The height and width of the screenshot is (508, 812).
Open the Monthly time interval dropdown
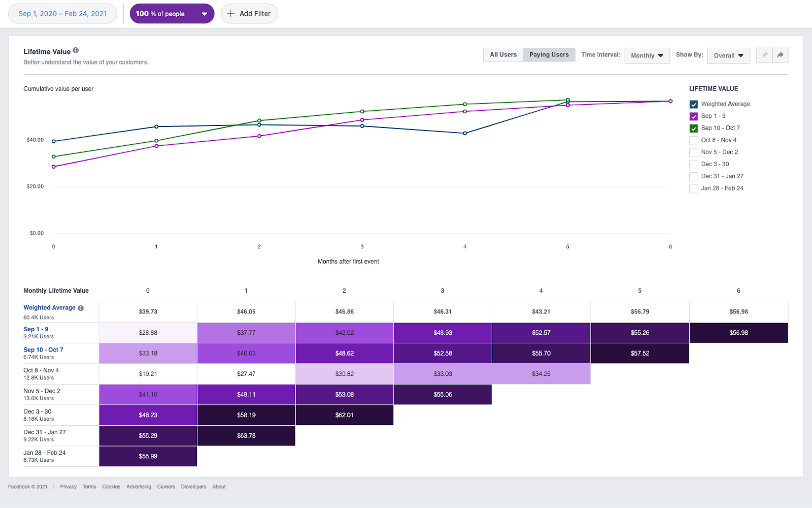(x=647, y=56)
